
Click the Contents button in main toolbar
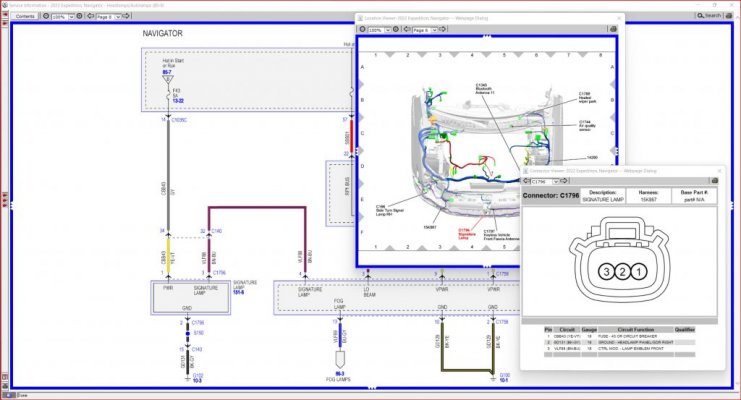(x=25, y=16)
